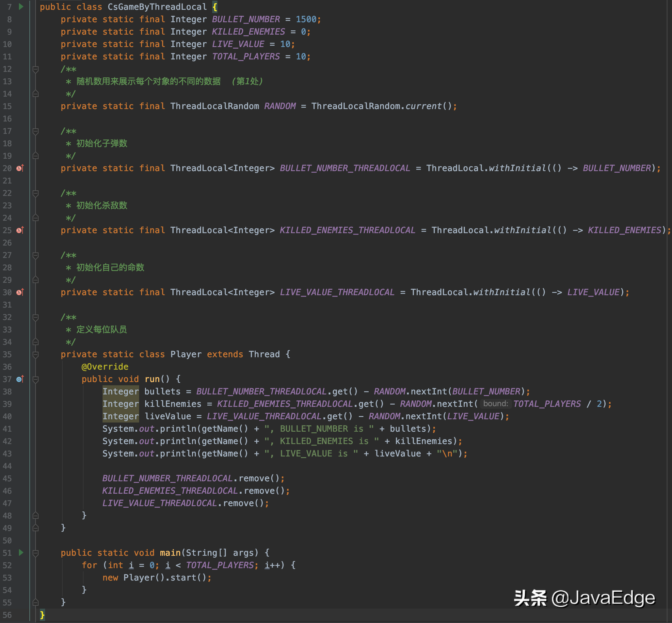
Task: Click the ", BULLET_NUMBER is " string literal
Action: click(x=319, y=428)
